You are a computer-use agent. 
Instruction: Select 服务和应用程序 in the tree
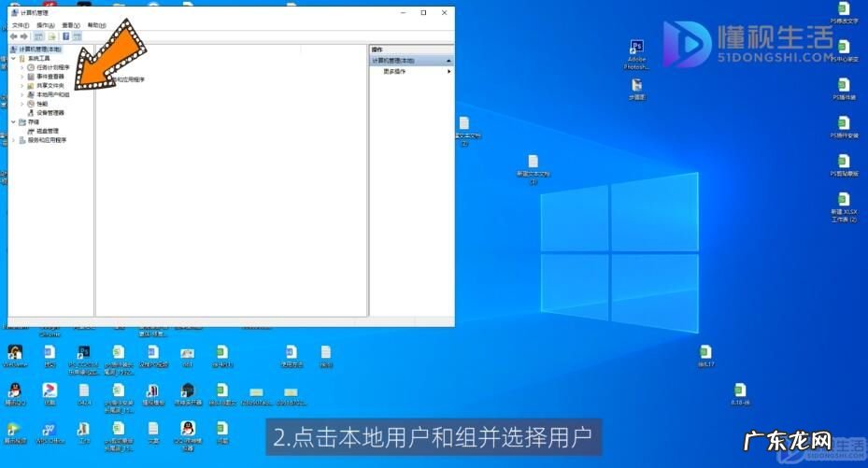coord(47,140)
